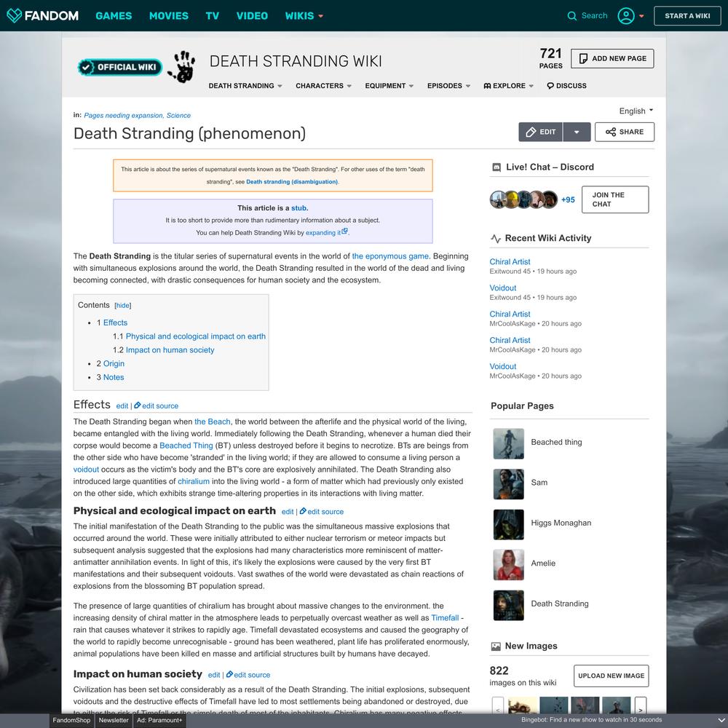Viewport: 728px width, 728px height.
Task: Open the MOVIES menu item
Action: pos(169,16)
